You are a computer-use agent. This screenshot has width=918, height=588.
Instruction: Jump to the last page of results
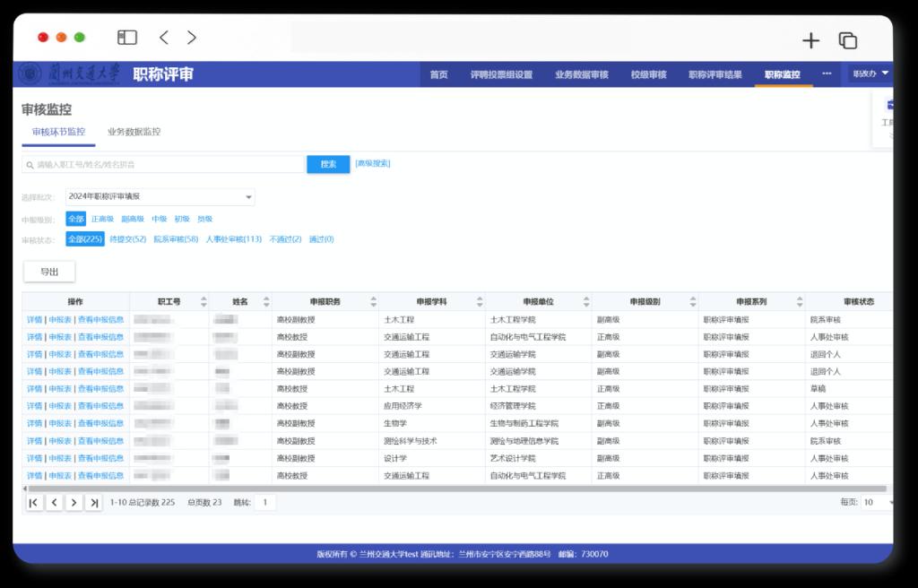tap(94, 503)
